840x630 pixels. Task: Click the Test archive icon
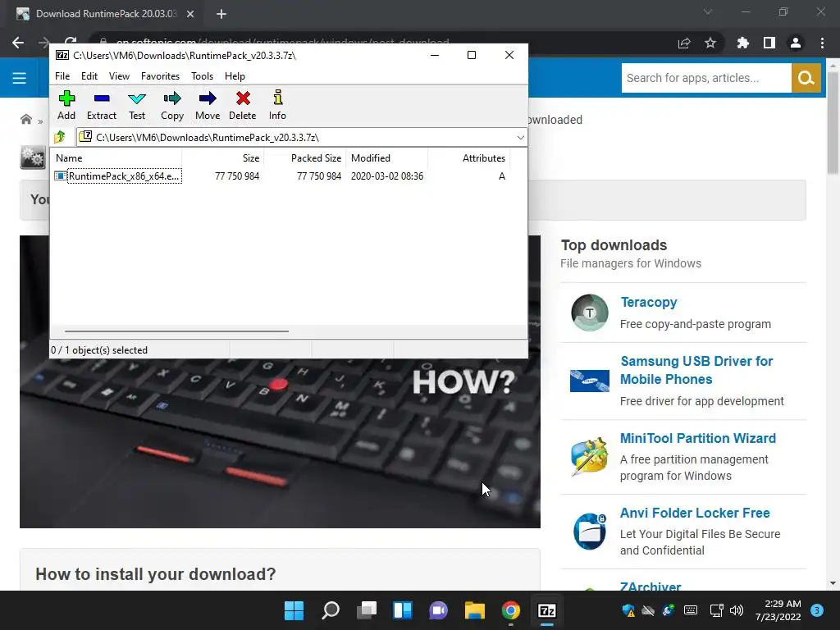(137, 98)
